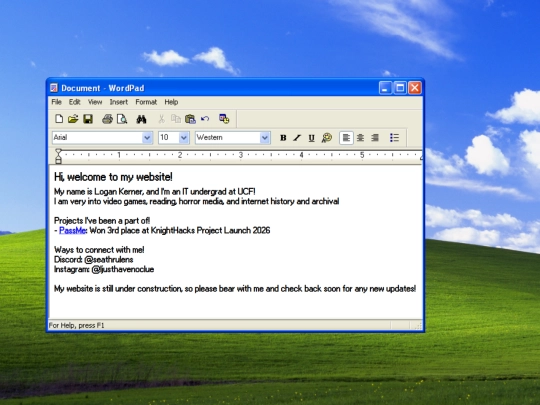Click the Cut scissors icon

click(x=161, y=119)
